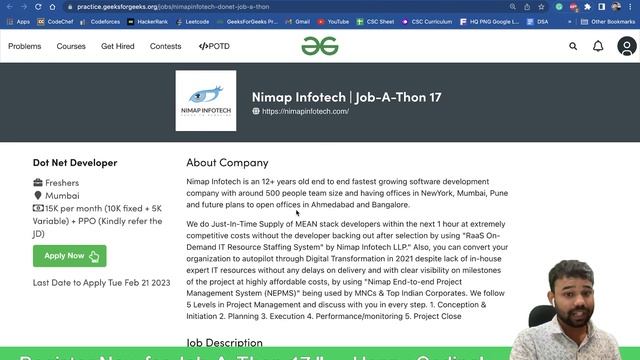This screenshot has width=640, height=360.
Task: Open the Courses menu item
Action: (x=71, y=46)
